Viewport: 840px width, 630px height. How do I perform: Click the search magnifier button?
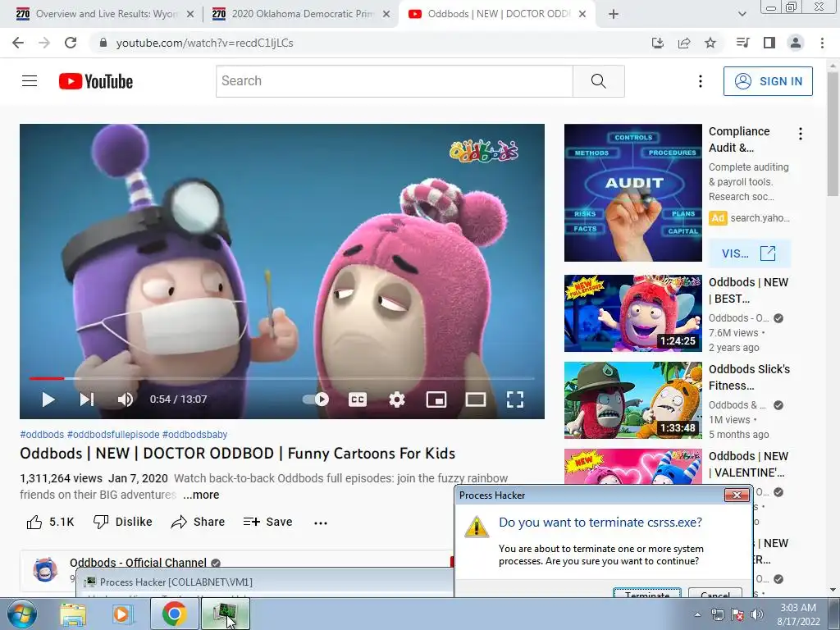(x=598, y=81)
